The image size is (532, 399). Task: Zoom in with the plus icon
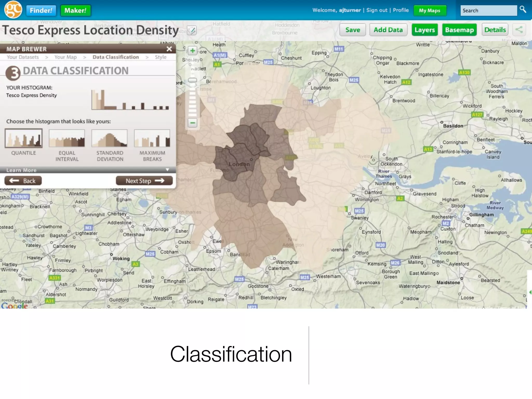(192, 51)
